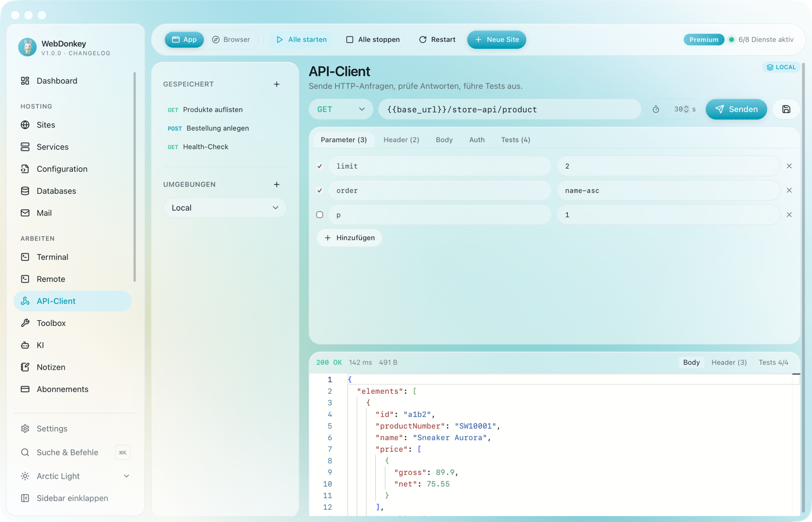The height and width of the screenshot is (522, 812).
Task: Show response Tests 4/4 tab
Action: point(774,362)
